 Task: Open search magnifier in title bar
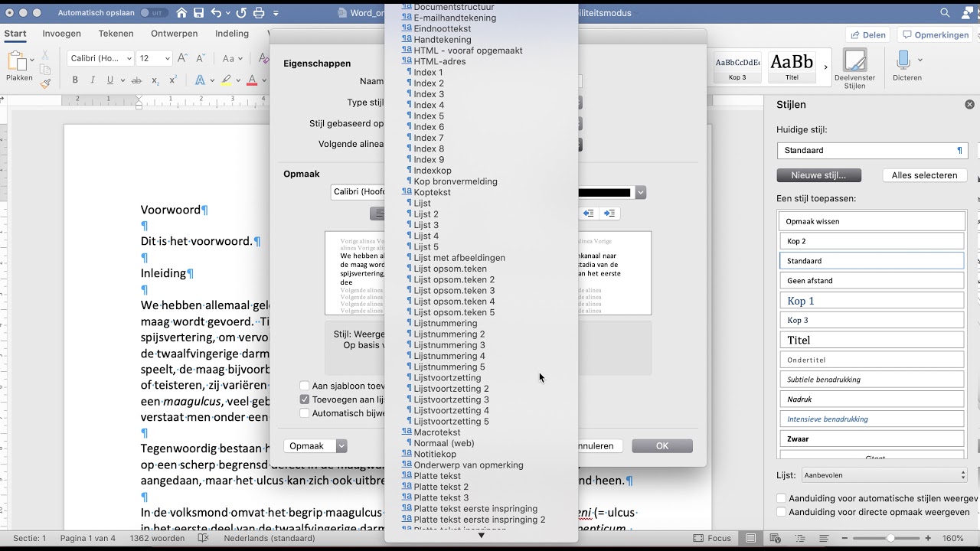pos(946,13)
